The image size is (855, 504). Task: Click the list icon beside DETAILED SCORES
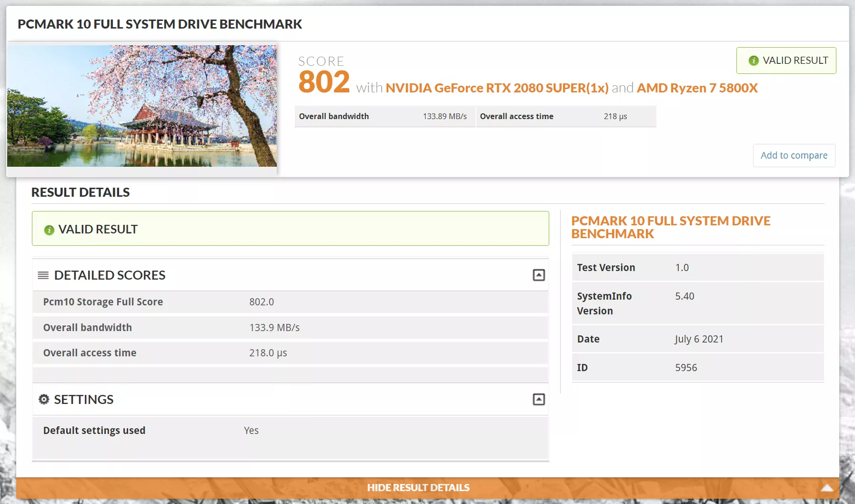click(43, 275)
